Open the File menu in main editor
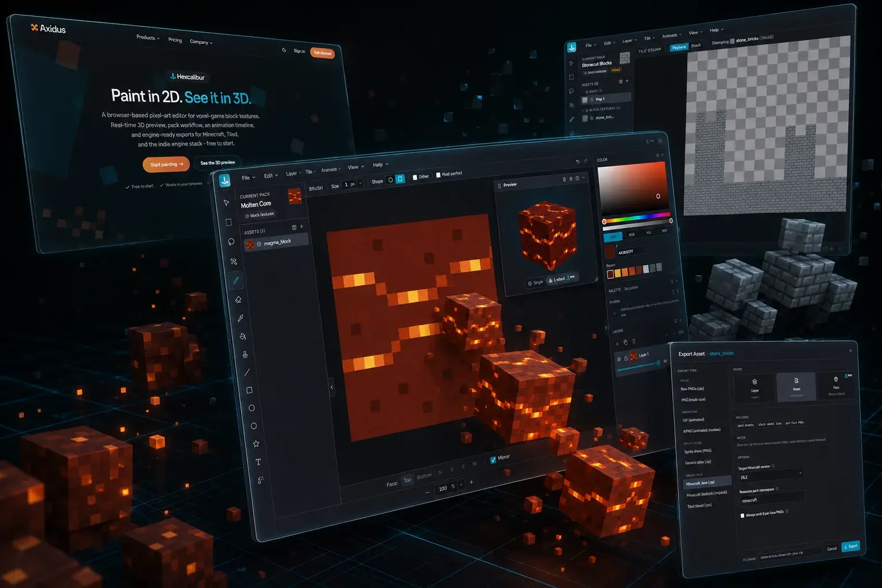This screenshot has height=588, width=882. 247,177
